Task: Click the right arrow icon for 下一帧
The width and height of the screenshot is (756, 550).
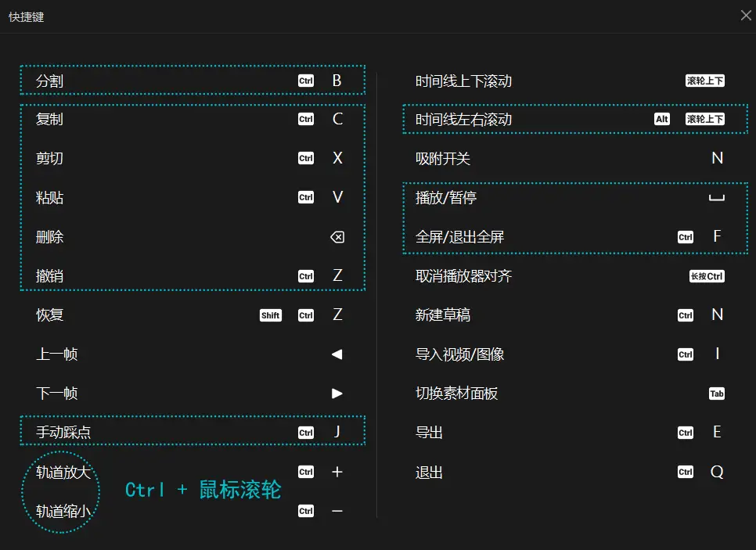Action: [x=337, y=394]
